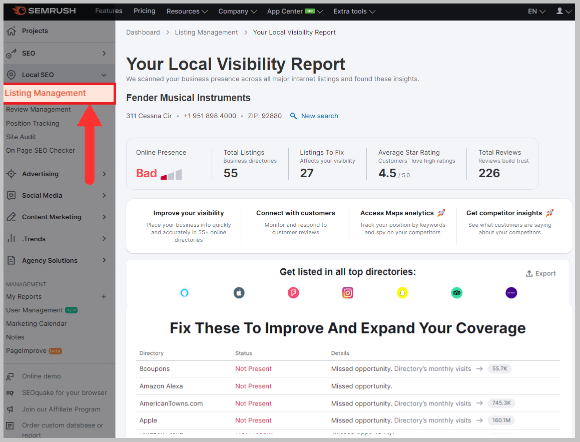This screenshot has width=580, height=442.
Task: Open the Notes link
Action: [x=15, y=337]
